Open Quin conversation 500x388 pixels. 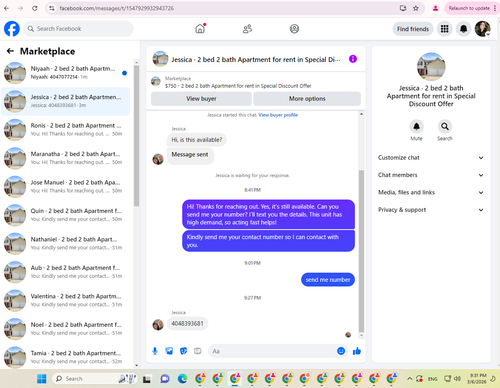[x=66, y=215]
